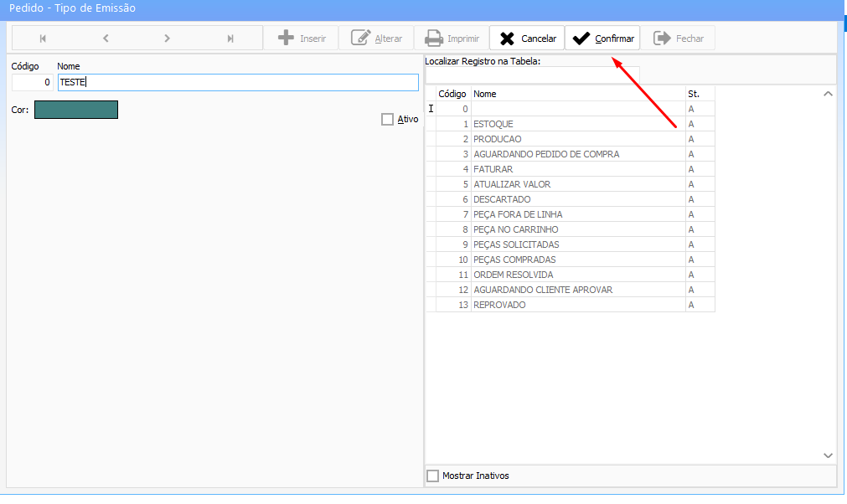Confirm the record with Confirmar

click(603, 39)
